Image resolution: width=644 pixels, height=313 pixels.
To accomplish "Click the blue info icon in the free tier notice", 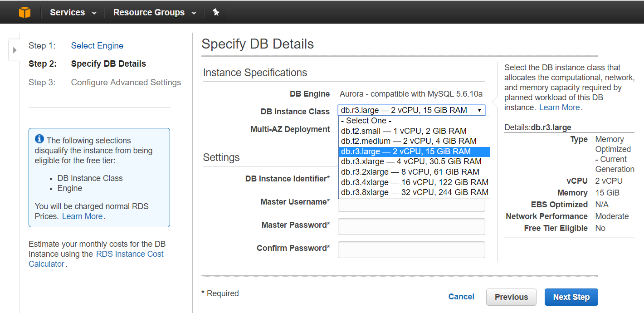I will click(x=39, y=139).
